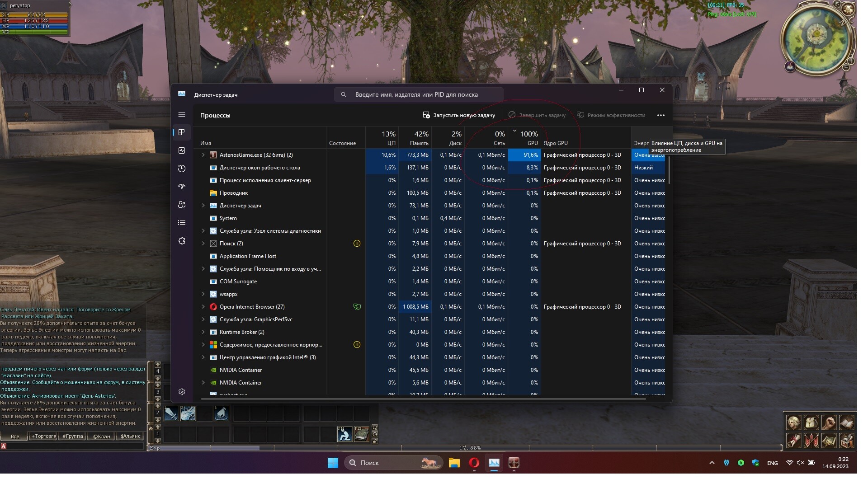Sort by Память column header

click(415, 138)
